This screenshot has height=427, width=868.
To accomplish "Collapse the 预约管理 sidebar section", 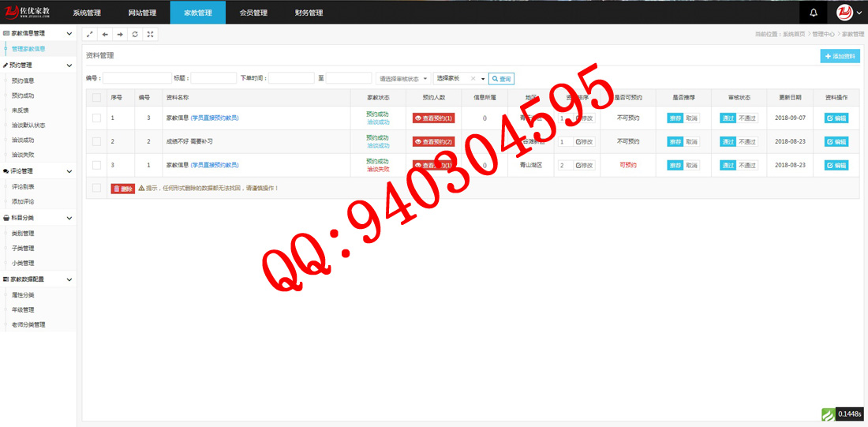I will pyautogui.click(x=69, y=65).
